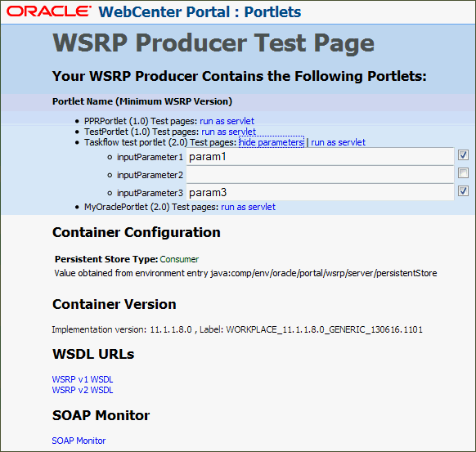This screenshot has width=476, height=452.
Task: Click the environment entry persistentStore path text
Action: (324, 273)
